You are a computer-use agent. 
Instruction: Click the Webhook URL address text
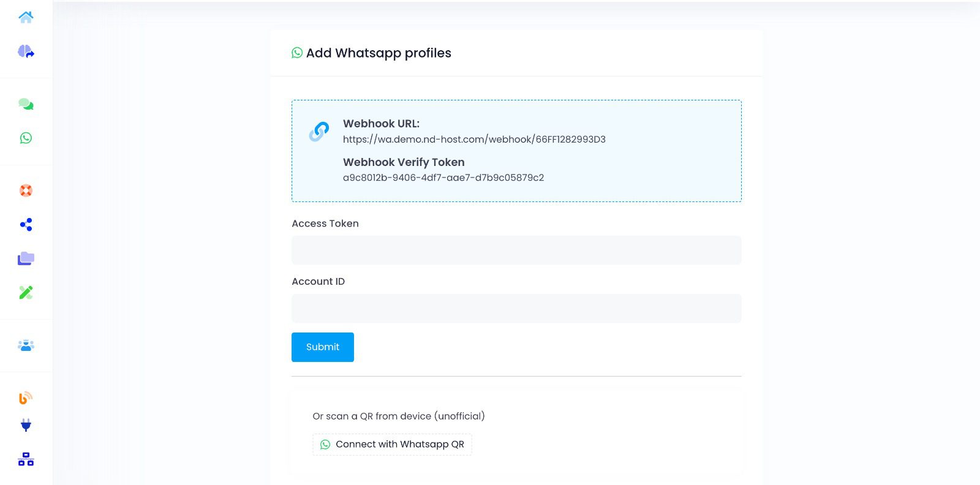tap(474, 140)
